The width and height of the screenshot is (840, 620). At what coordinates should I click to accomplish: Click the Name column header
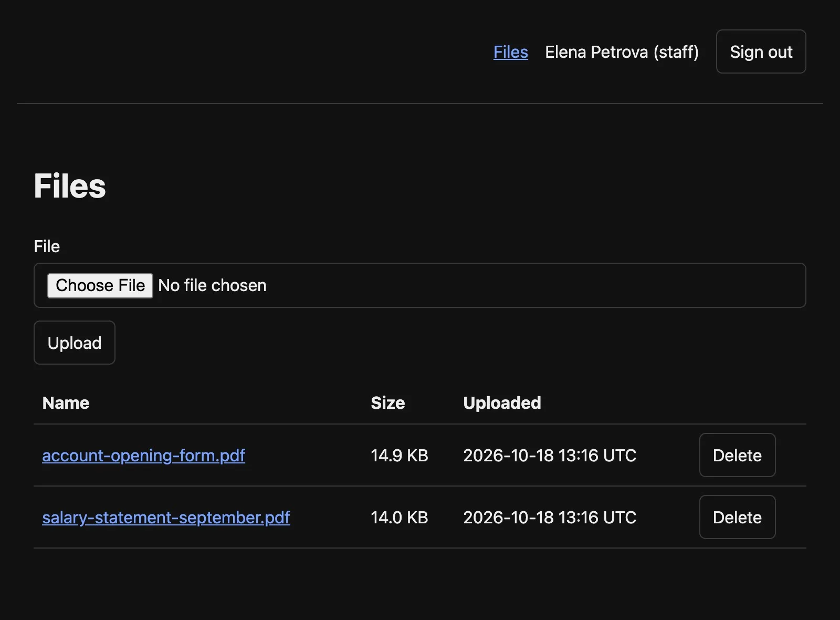66,403
